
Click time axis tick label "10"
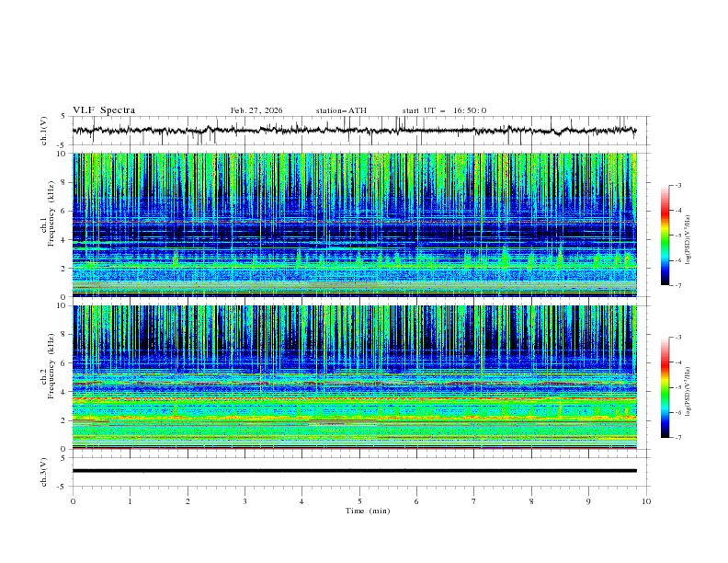pyautogui.click(x=646, y=501)
